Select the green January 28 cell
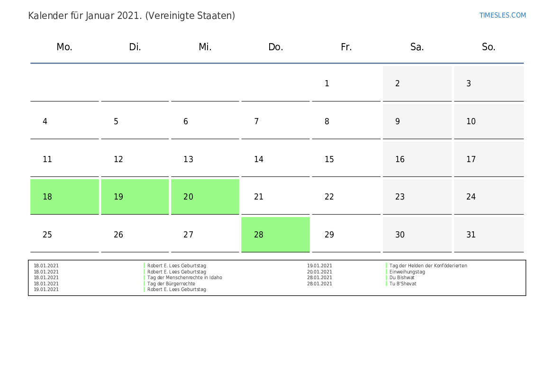This screenshot has height=392, width=554. [275, 235]
